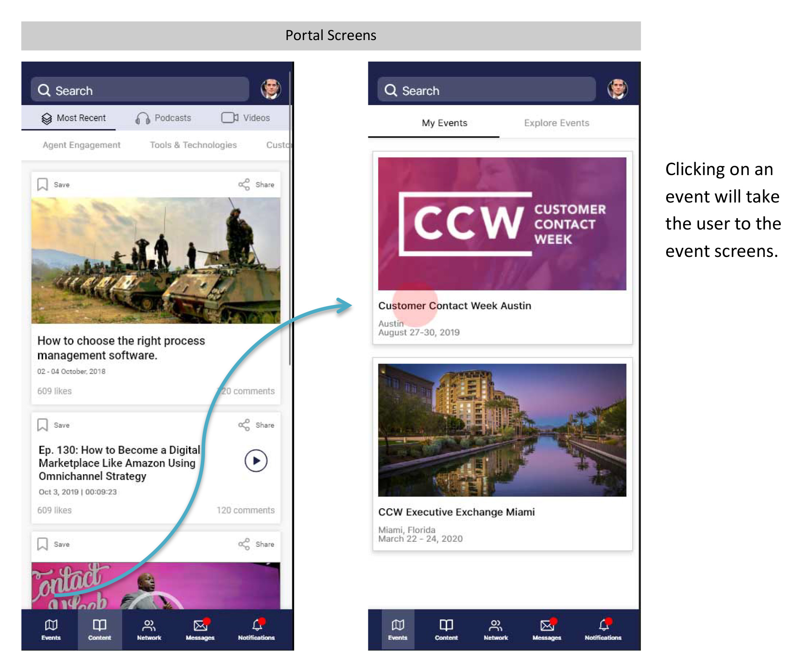Open the military tanks article thumbnail
The height and width of the screenshot is (672, 802).
pos(156,260)
